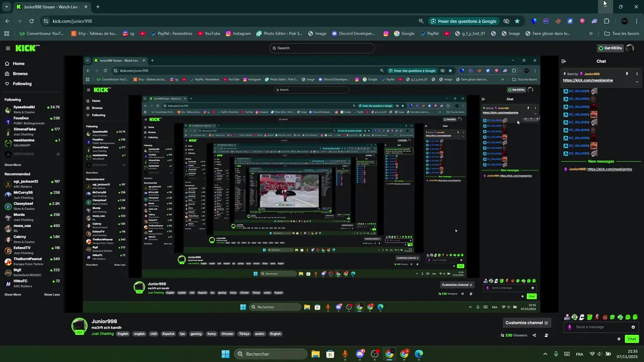The image size is (644, 362).
Task: Go to Home in sidebar
Action: pos(19,64)
